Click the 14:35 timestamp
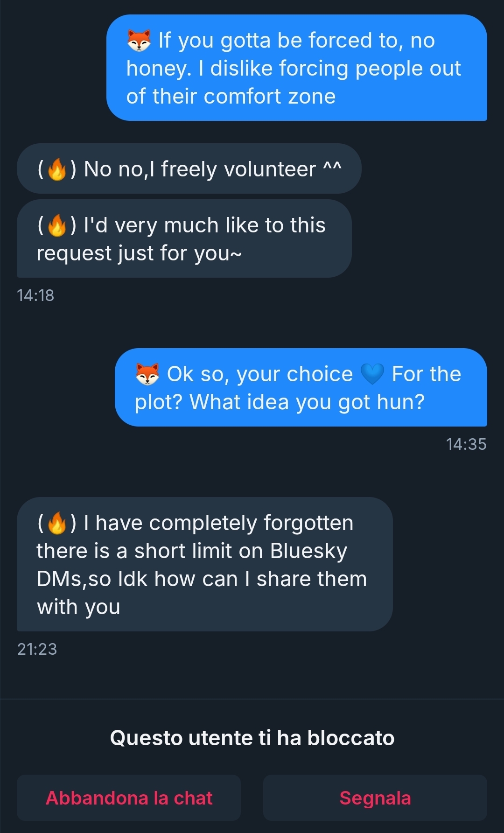This screenshot has height=833, width=504. 466,444
